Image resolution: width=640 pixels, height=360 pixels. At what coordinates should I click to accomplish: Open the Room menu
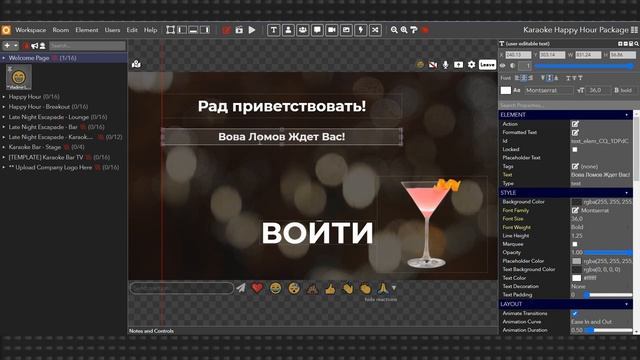(60, 30)
